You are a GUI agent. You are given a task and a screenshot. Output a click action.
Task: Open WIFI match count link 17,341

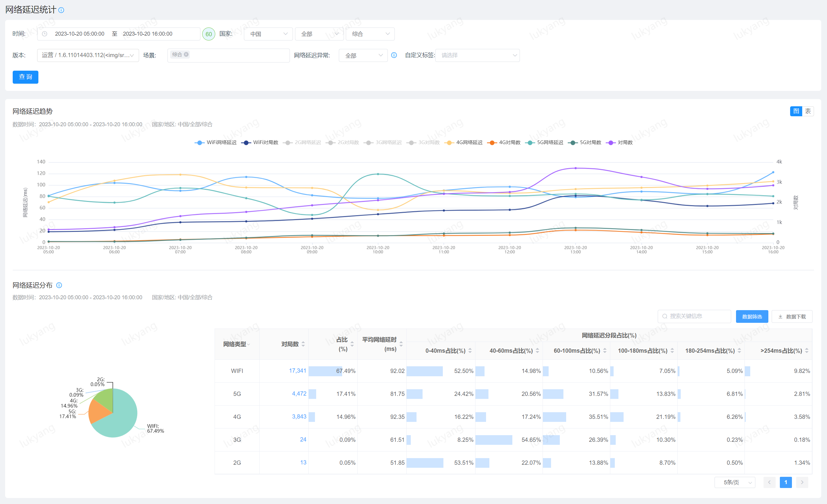coord(297,371)
